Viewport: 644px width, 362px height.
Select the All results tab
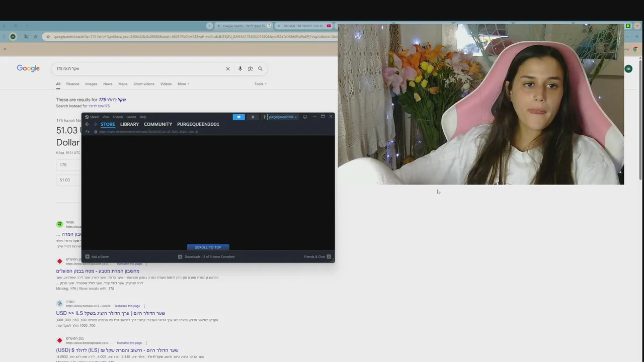pyautogui.click(x=58, y=84)
